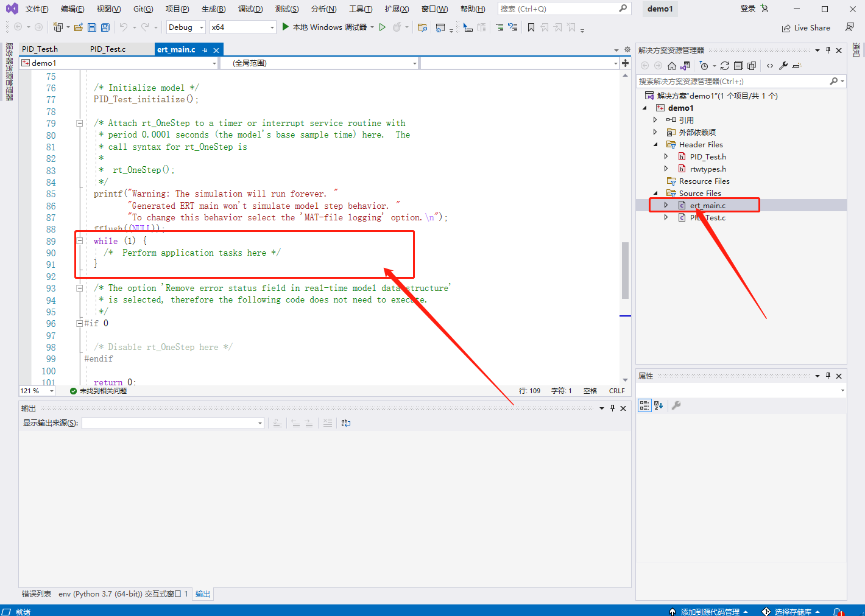Collapse the Header Files folder
This screenshot has height=616, width=865.
655,145
